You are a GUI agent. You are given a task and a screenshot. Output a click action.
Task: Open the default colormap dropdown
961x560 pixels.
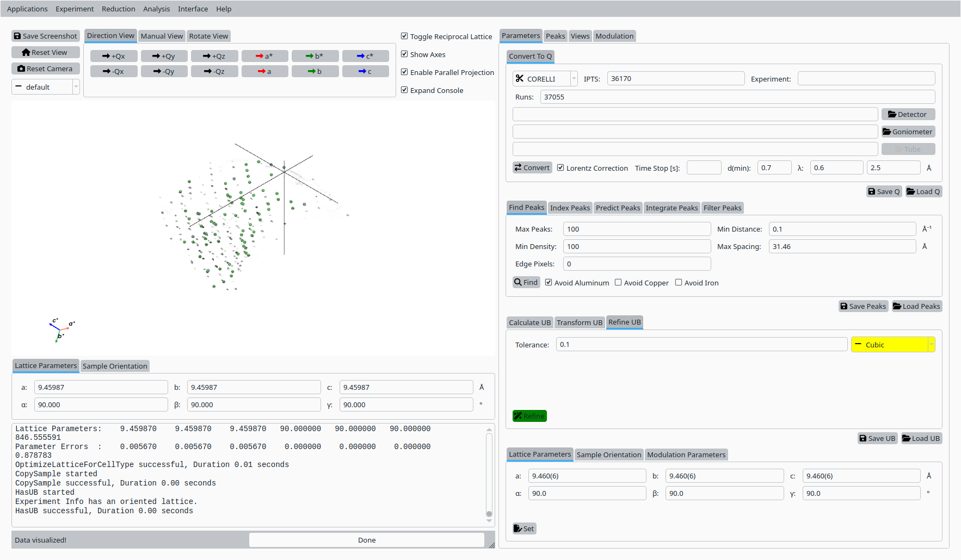click(x=46, y=87)
